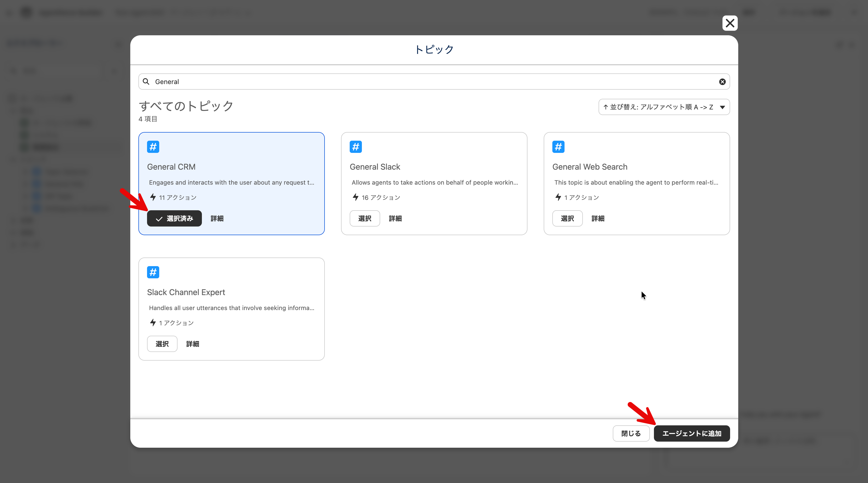The width and height of the screenshot is (868, 483).
Task: Select the Slack Channel Expert topic
Action: [x=162, y=344]
